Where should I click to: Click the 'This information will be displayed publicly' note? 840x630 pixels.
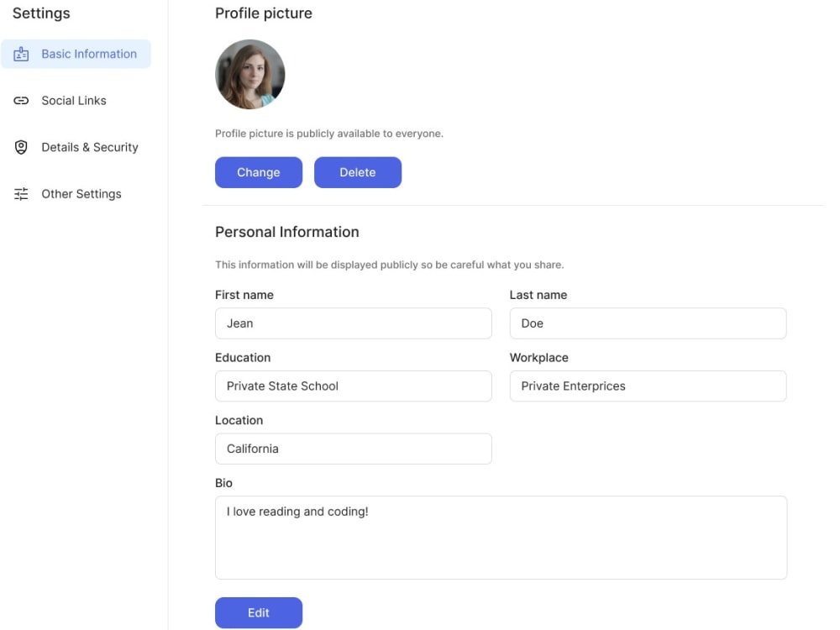pyautogui.click(x=390, y=265)
